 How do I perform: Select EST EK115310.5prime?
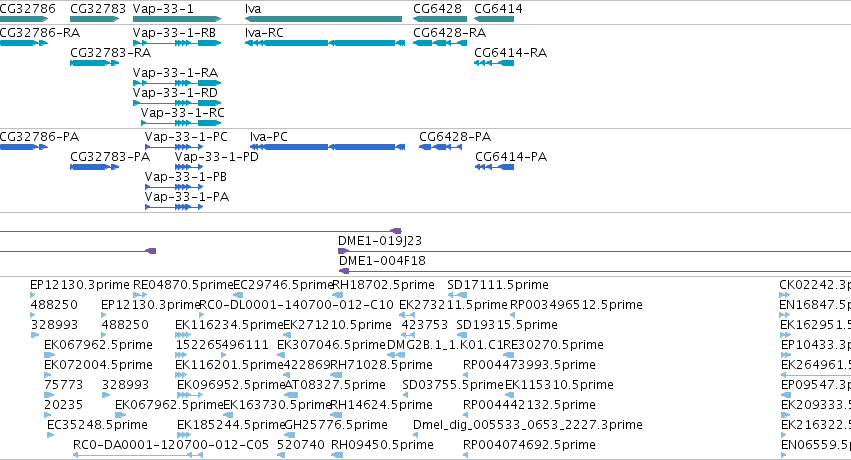click(559, 385)
